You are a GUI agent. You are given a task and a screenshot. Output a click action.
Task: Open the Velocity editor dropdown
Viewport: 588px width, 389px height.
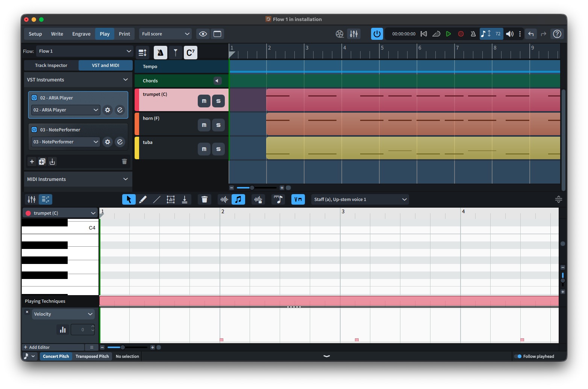pyautogui.click(x=63, y=314)
